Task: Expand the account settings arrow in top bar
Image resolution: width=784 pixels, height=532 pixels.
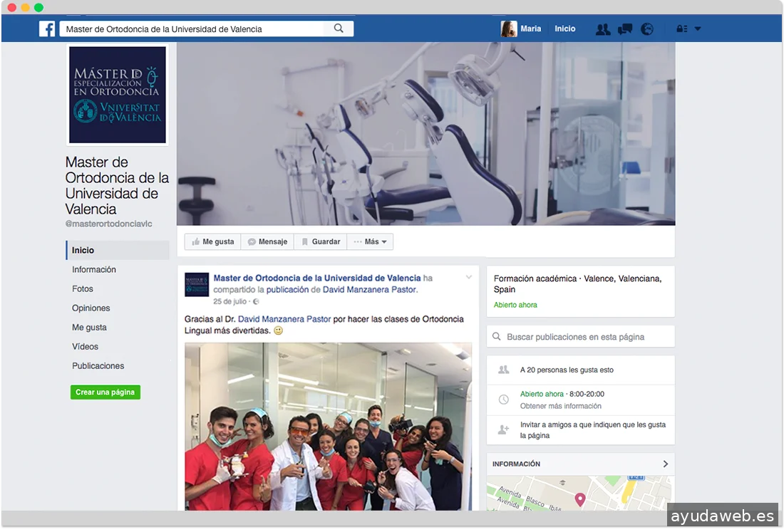Action: pyautogui.click(x=698, y=29)
